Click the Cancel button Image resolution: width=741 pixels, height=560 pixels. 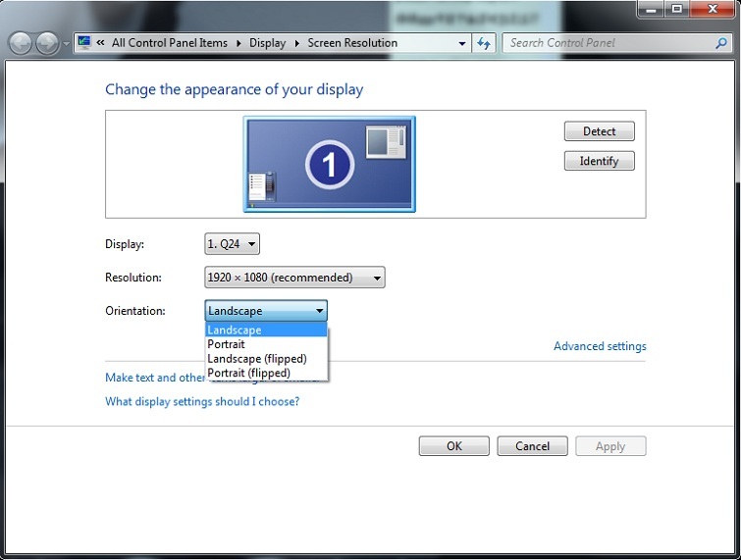point(532,446)
